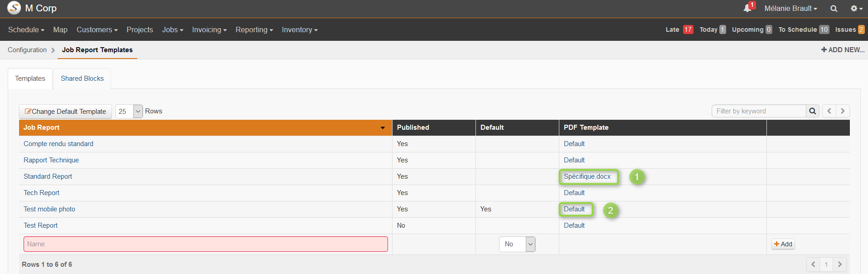Open the Projects page

click(140, 29)
